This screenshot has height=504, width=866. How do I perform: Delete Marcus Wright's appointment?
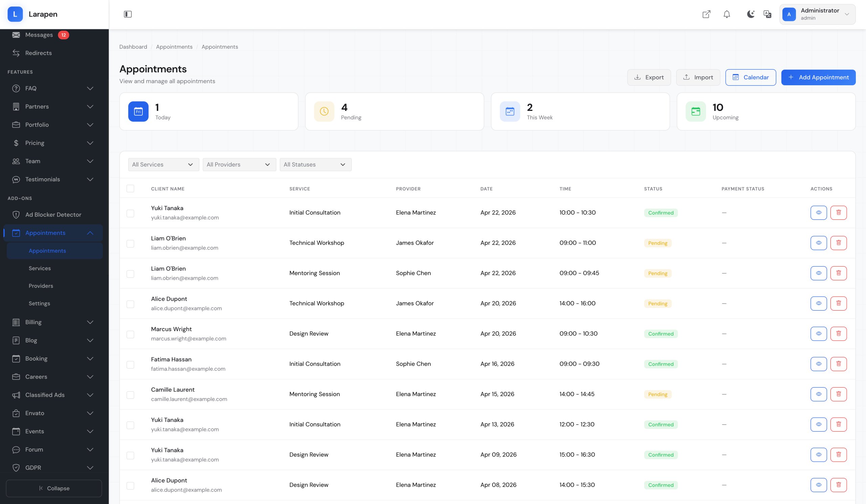(x=838, y=334)
